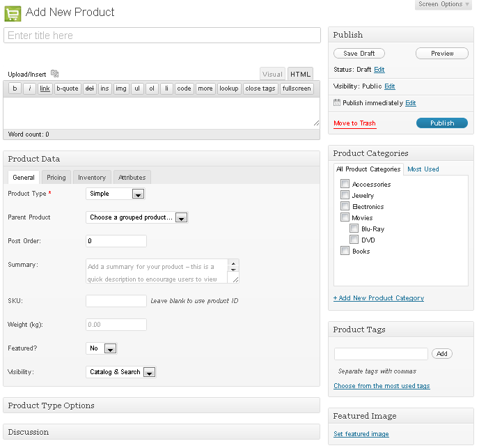Expand Screen Options panel
The image size is (479, 448).
tap(443, 4)
